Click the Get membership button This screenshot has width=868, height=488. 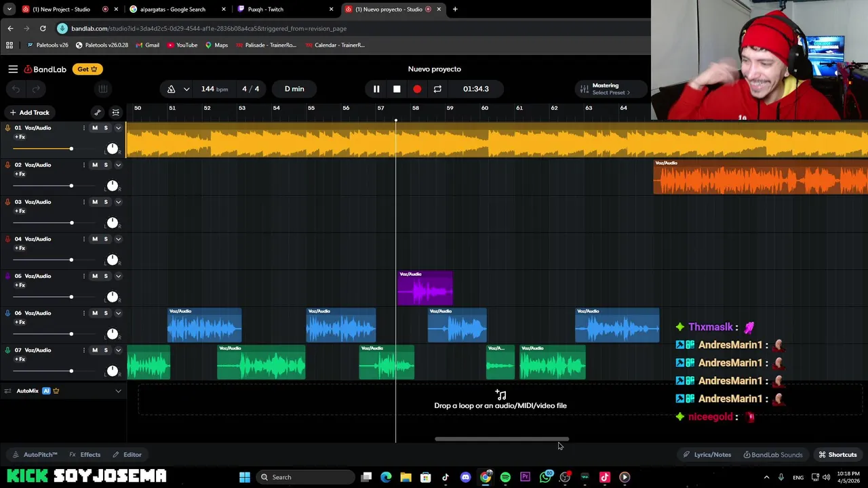click(87, 69)
